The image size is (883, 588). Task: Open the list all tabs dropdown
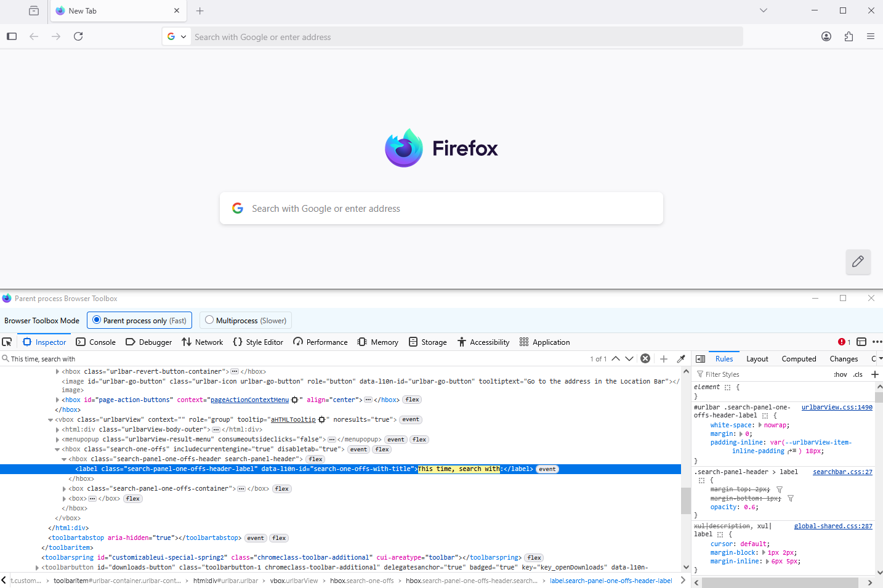(x=764, y=10)
